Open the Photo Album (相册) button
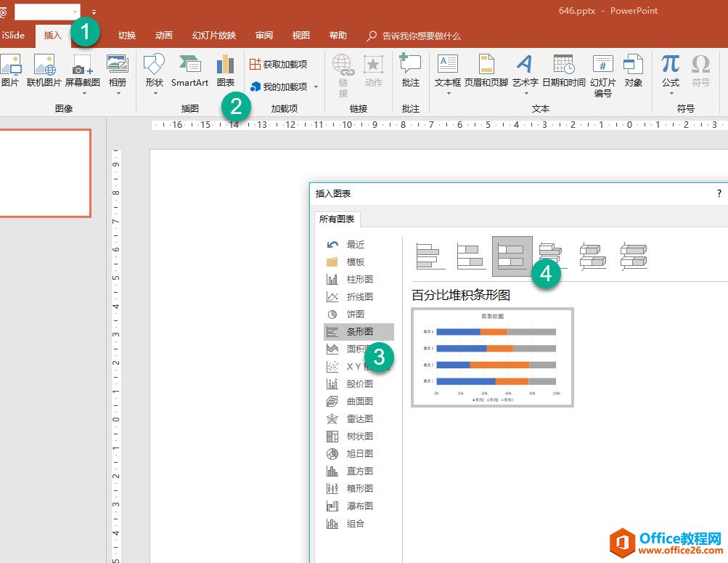The width and height of the screenshot is (728, 563). click(118, 70)
